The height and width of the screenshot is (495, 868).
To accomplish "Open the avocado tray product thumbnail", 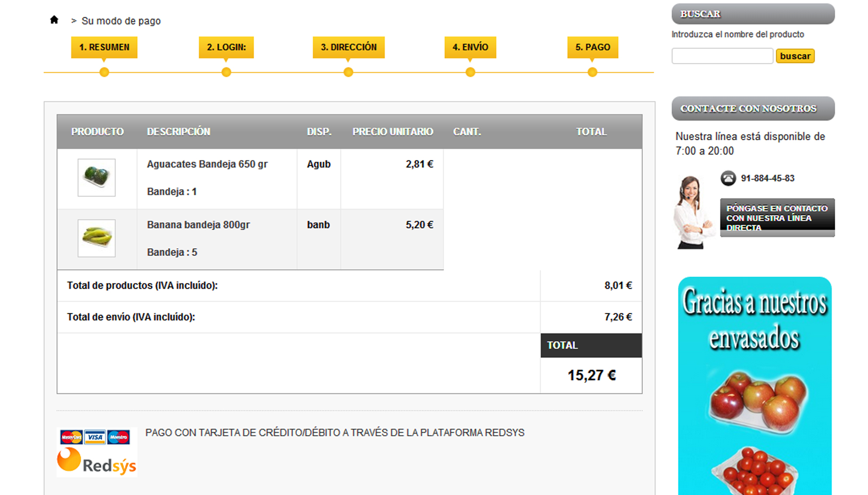I will (96, 177).
